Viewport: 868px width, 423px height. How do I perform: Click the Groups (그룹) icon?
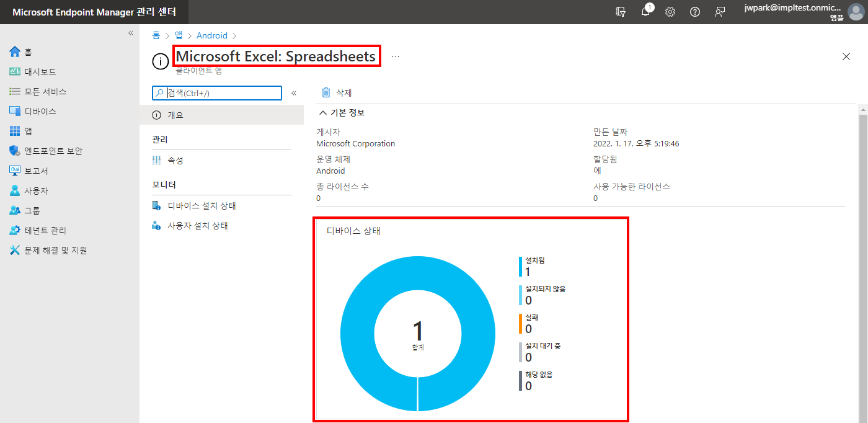coord(15,210)
